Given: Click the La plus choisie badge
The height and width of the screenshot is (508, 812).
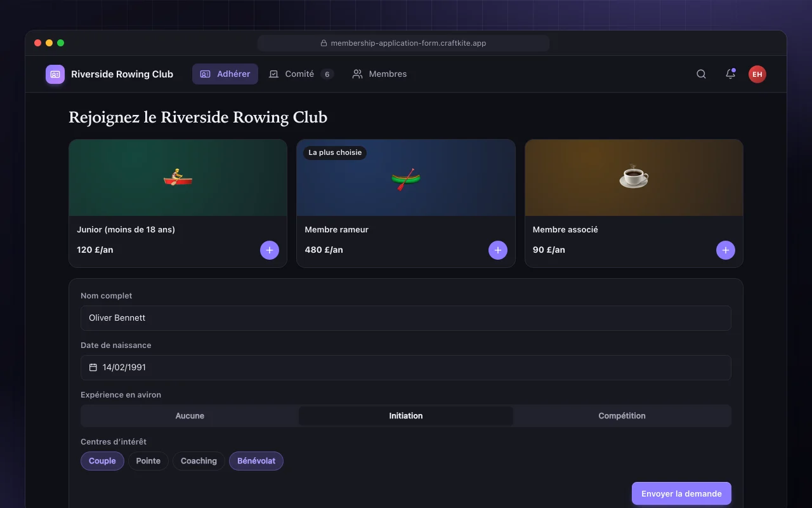Looking at the screenshot, I should point(335,152).
